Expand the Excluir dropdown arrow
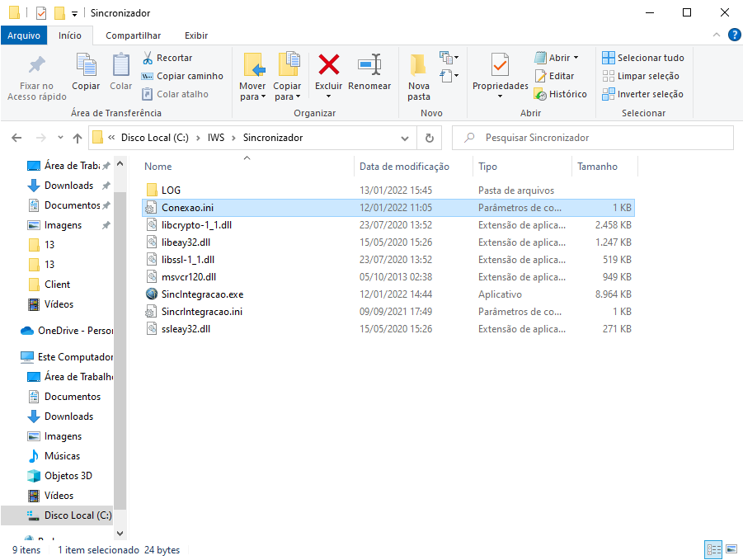This screenshot has height=560, width=743. [x=328, y=96]
